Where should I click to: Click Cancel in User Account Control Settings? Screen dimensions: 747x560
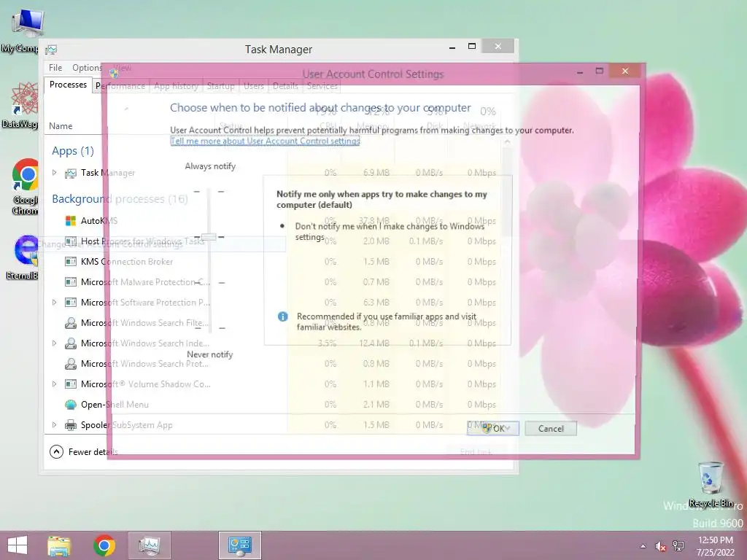click(551, 429)
